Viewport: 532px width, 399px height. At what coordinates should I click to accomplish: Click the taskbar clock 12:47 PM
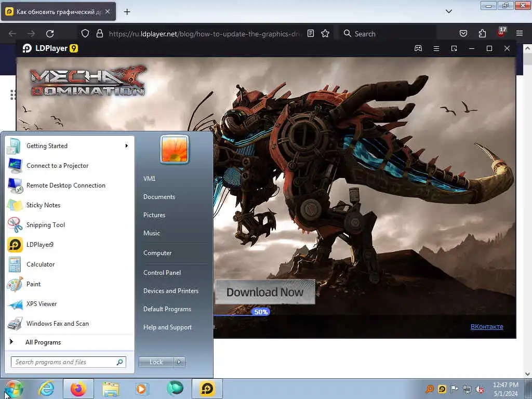pos(506,385)
